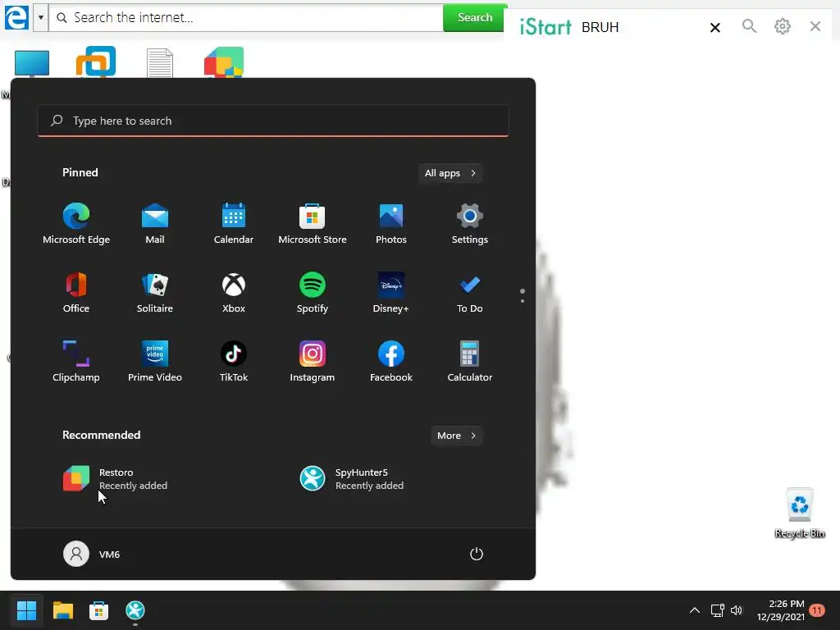Open File Explorer from taskbar
This screenshot has height=630, width=840.
[62, 610]
